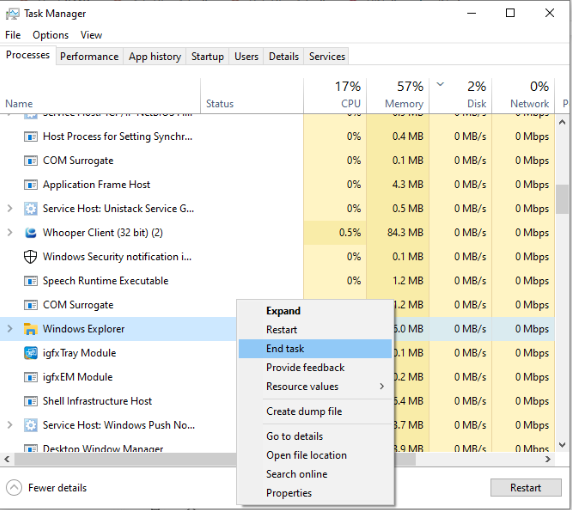Expand the Service Host: Unistack Service Group
572x510 pixels.
point(10,208)
